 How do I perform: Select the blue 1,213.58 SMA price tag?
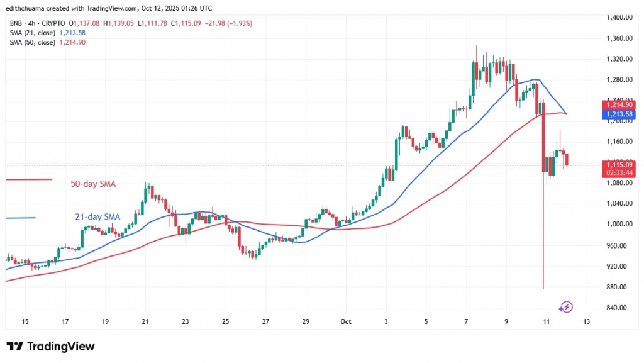click(x=619, y=114)
